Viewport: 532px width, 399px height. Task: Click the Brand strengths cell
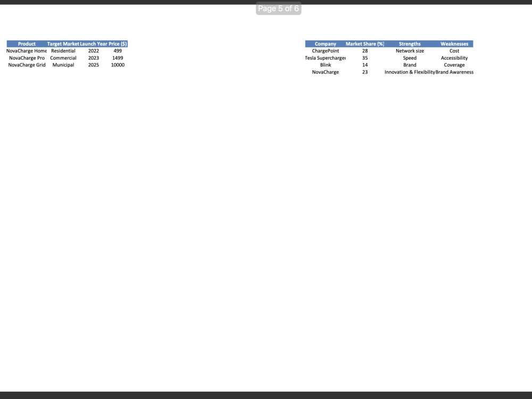click(410, 65)
